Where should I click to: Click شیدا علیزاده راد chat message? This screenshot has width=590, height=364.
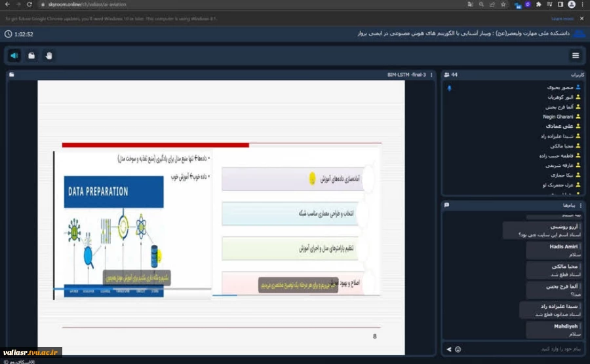tap(551, 310)
